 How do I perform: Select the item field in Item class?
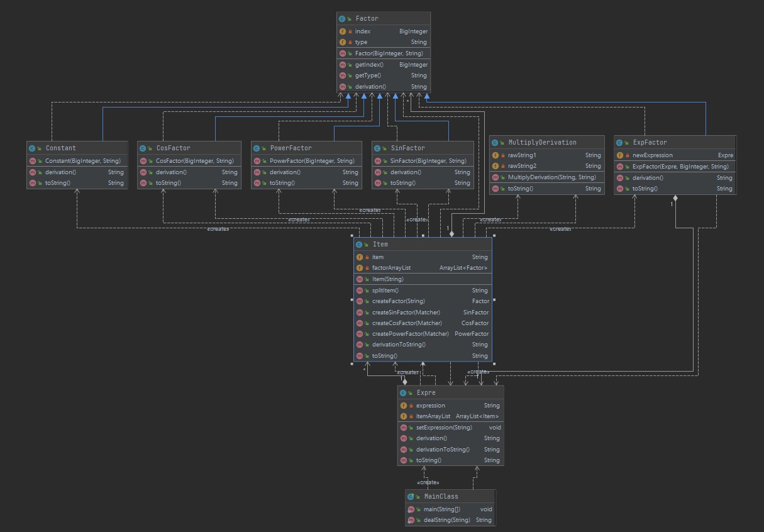(x=423, y=257)
